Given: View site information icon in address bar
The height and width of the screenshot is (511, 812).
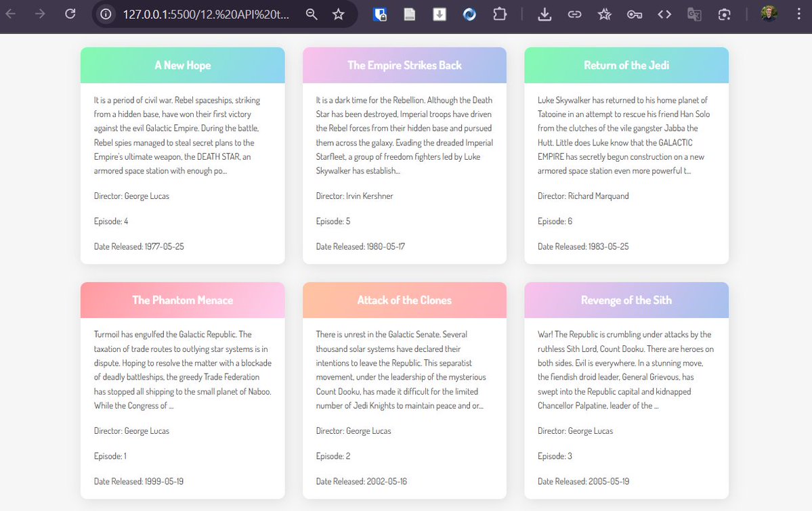Looking at the screenshot, I should (x=106, y=14).
